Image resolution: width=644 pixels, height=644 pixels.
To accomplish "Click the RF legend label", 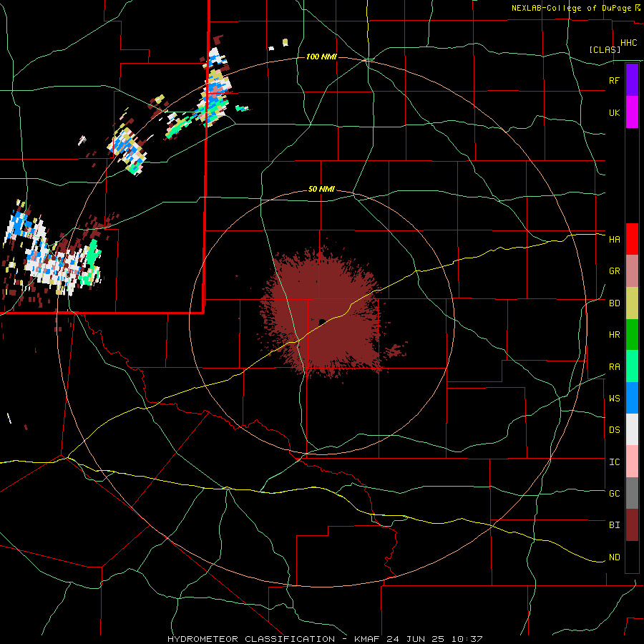I will point(614,80).
